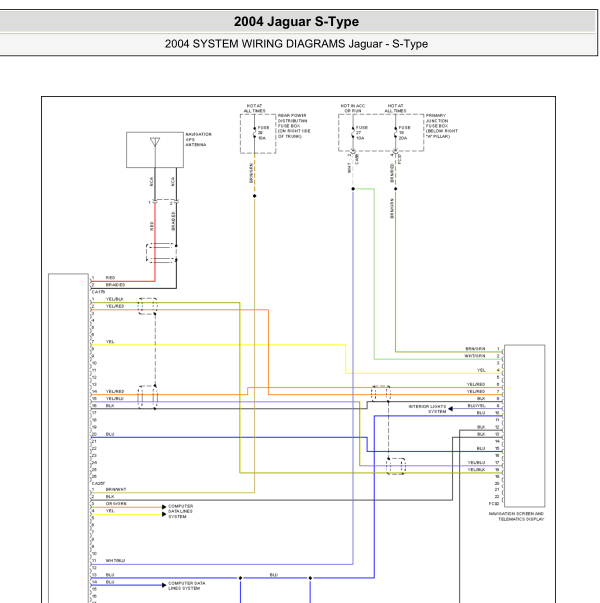This screenshot has width=600, height=603.
Task: Click the "OR G/GRN" wire label at pin 3
Action: tap(116, 504)
